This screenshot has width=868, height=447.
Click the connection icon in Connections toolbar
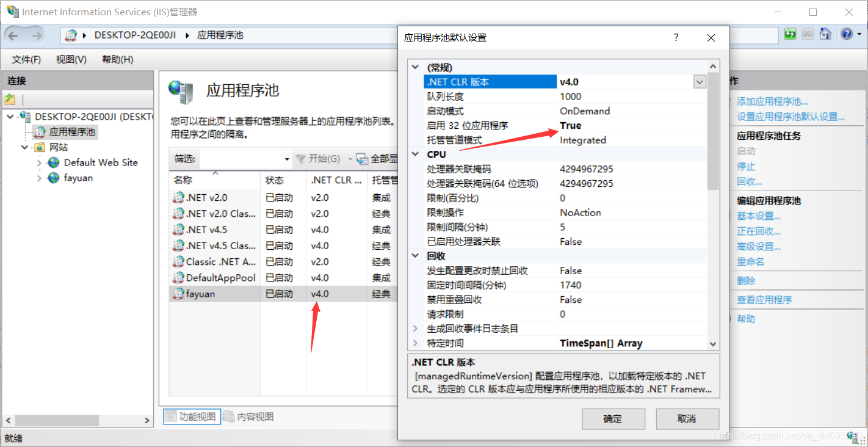click(10, 99)
